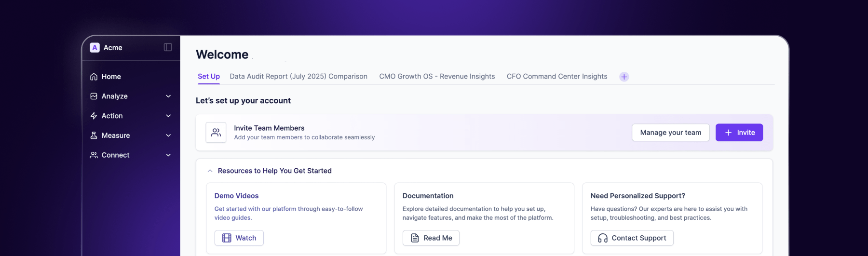Open CMO Growth OS - Revenue Insights tab
This screenshot has width=868, height=256.
(437, 77)
